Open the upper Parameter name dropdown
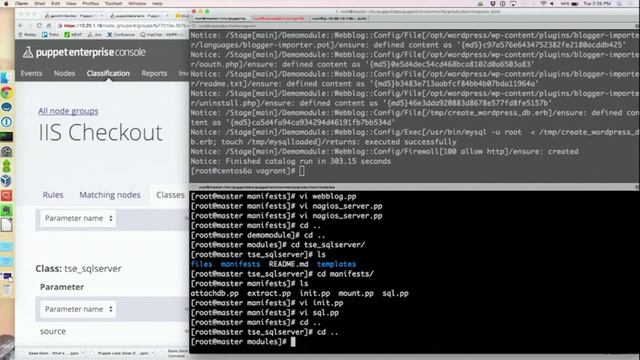Image resolution: width=640 pixels, height=360 pixels. (78, 218)
